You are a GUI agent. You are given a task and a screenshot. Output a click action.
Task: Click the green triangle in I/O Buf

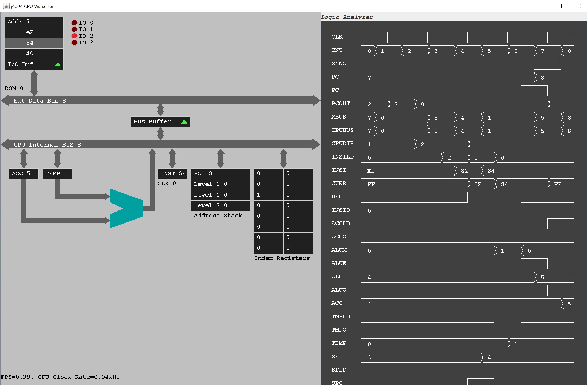point(58,64)
